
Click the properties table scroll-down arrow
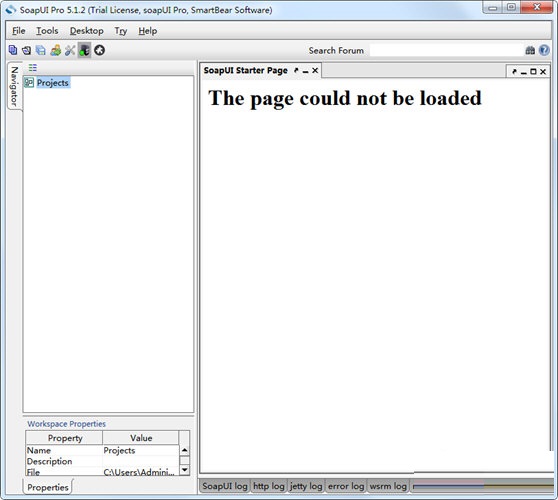point(184,470)
